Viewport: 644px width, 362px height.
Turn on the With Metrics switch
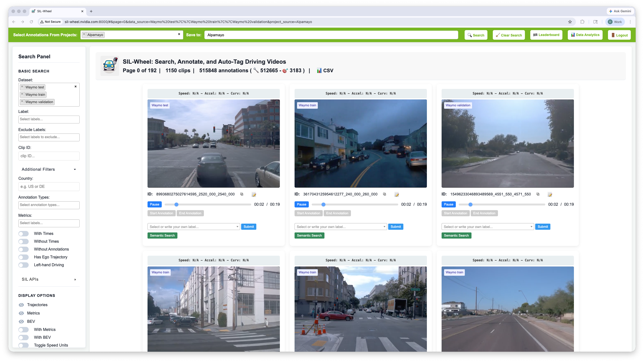(24, 329)
